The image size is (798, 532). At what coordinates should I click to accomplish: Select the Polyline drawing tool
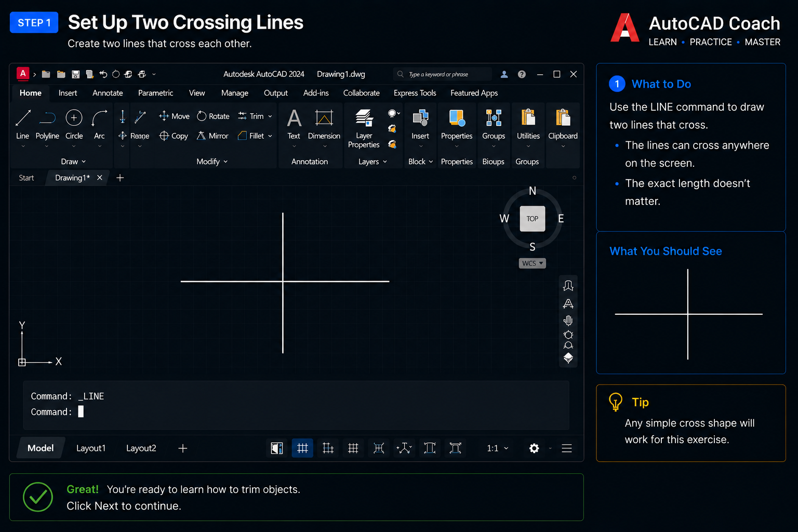[47, 124]
